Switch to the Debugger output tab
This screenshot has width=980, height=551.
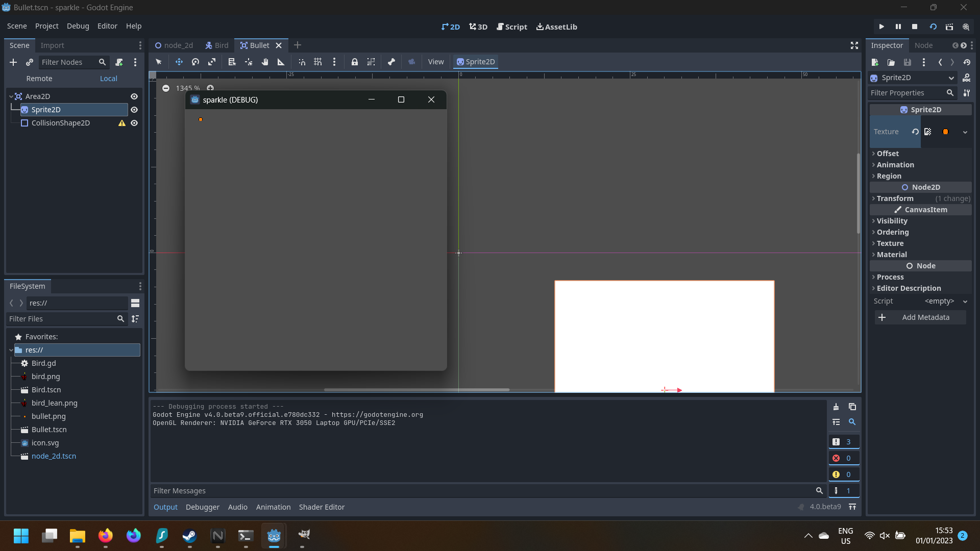(x=202, y=507)
